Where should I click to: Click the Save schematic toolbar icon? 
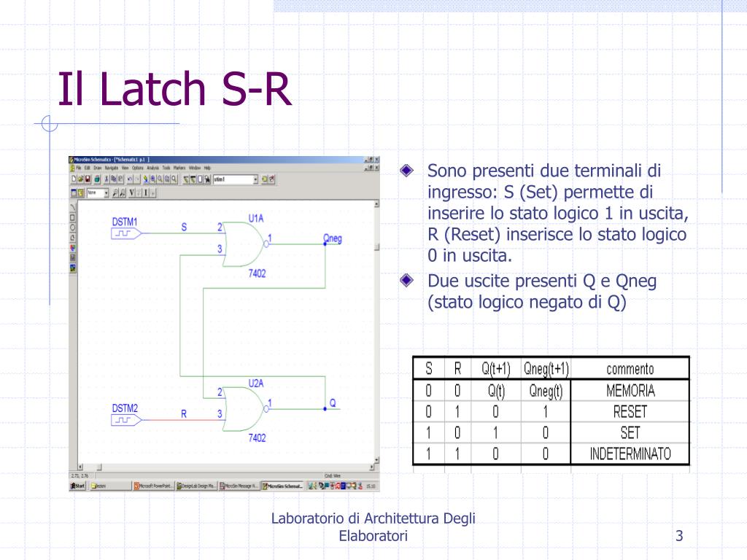point(88,179)
